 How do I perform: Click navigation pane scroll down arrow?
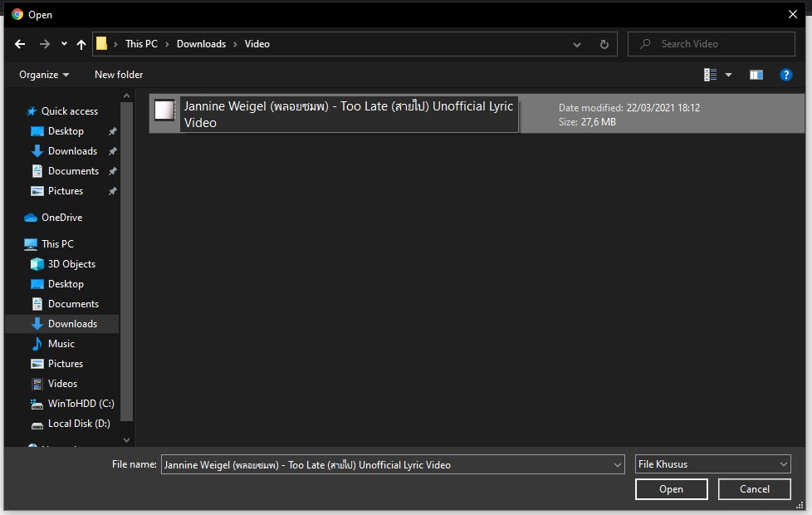tap(126, 440)
